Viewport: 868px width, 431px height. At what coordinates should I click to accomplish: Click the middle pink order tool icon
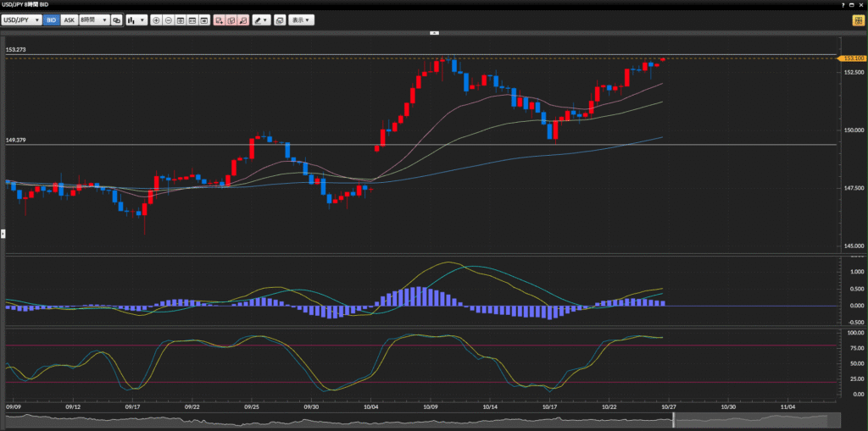coord(231,19)
